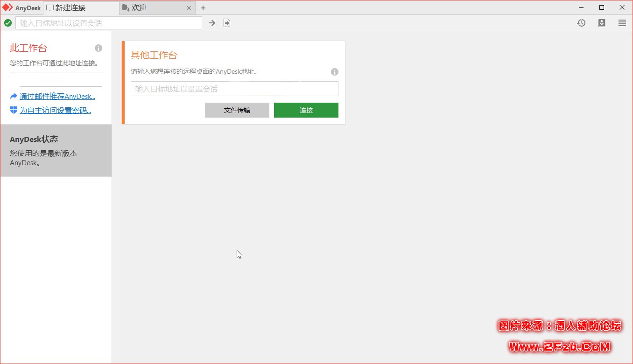Focus the remote address field in 其他工作台
This screenshot has width=633, height=364.
click(234, 89)
